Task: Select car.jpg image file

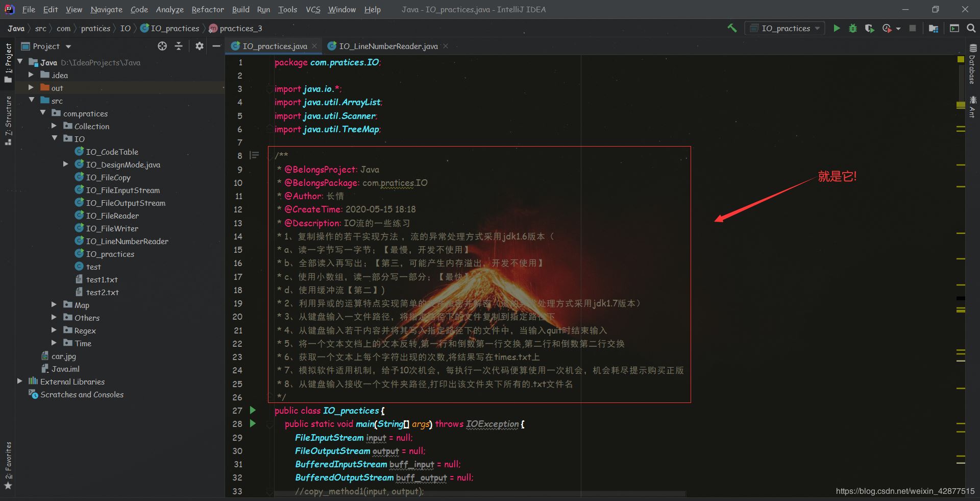Action: [58, 356]
